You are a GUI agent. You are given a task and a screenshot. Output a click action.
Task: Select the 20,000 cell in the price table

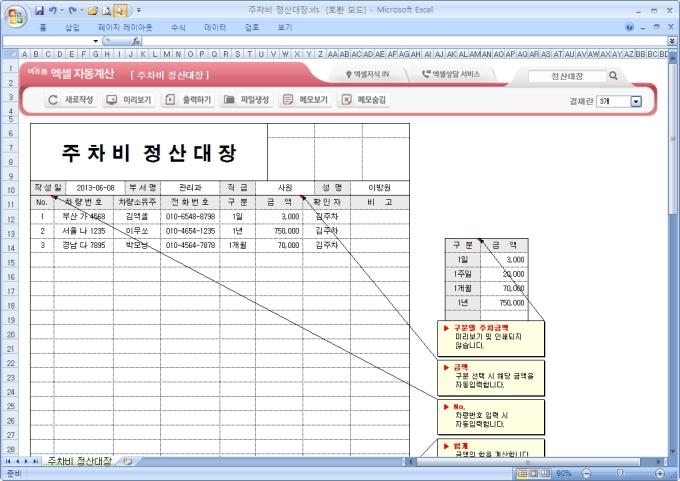[504, 274]
